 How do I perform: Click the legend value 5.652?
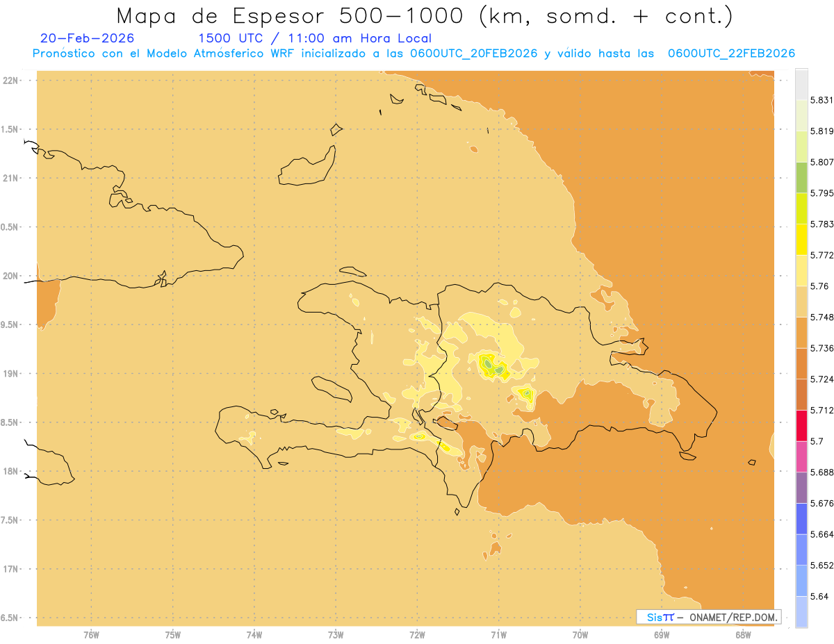pos(821,565)
